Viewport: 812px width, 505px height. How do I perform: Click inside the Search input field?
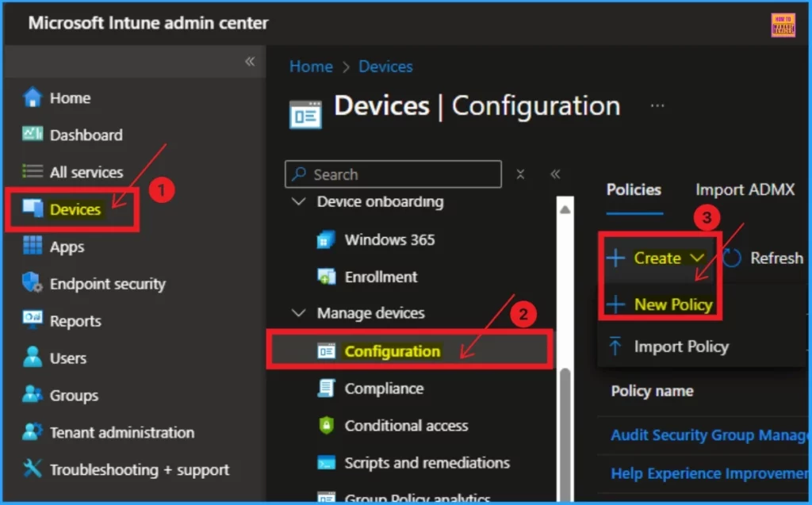[393, 174]
